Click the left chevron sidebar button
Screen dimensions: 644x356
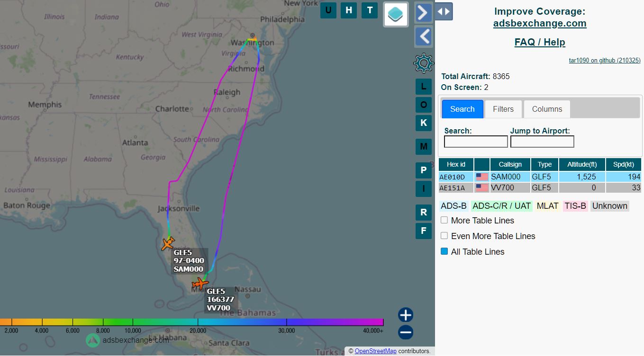tap(424, 36)
